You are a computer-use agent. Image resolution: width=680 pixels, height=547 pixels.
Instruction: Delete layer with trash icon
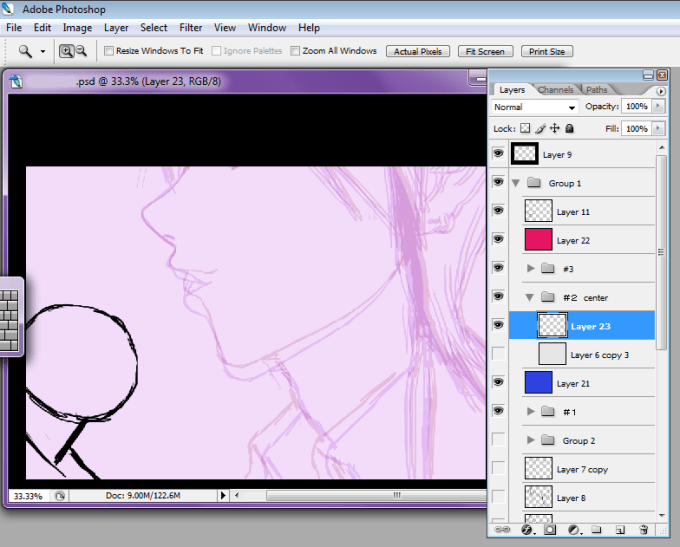pos(644,530)
